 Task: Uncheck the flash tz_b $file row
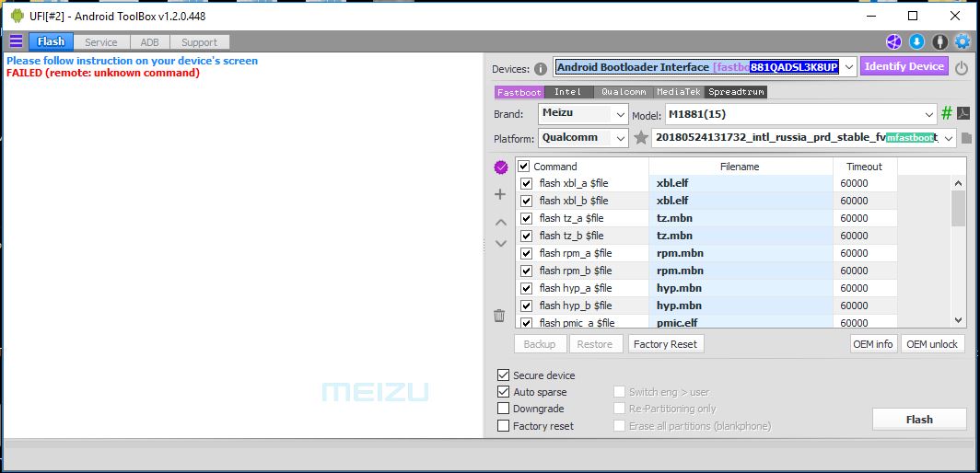pos(526,236)
